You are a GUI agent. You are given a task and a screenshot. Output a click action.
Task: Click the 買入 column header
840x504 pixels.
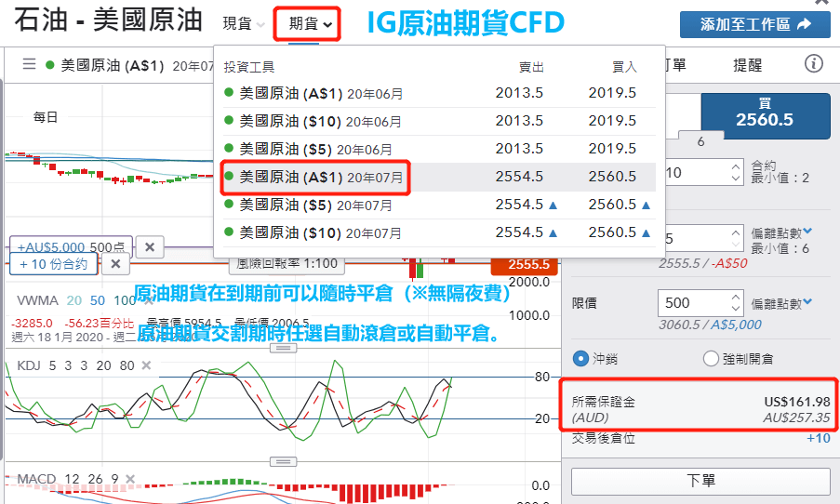tap(624, 67)
